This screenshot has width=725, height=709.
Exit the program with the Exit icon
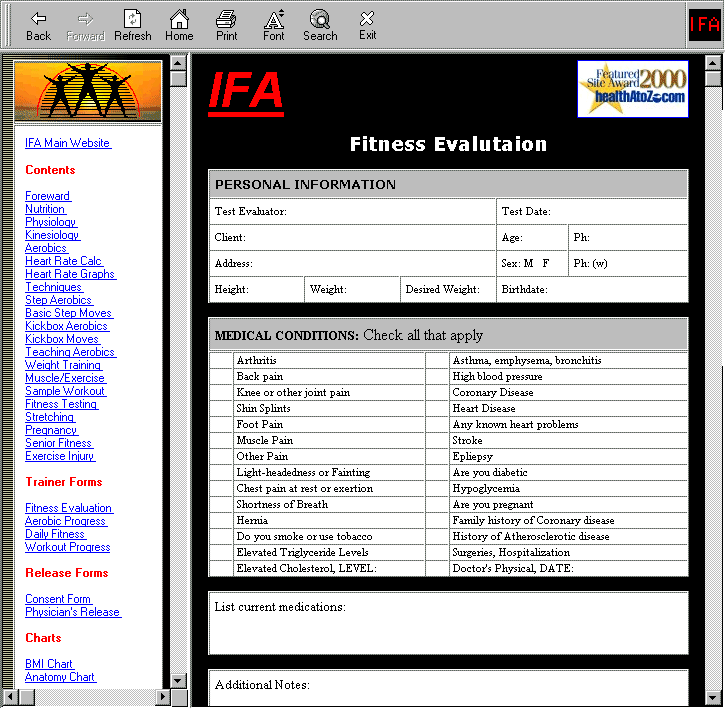(x=367, y=26)
